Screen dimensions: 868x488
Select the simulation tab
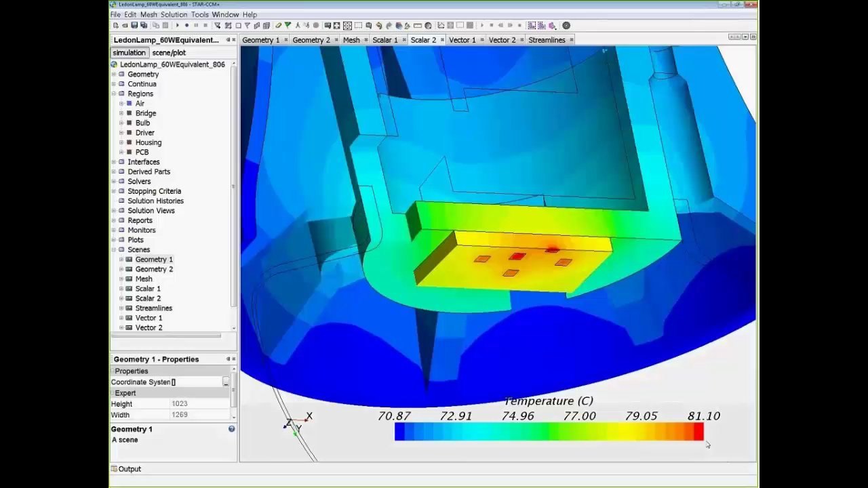(129, 53)
